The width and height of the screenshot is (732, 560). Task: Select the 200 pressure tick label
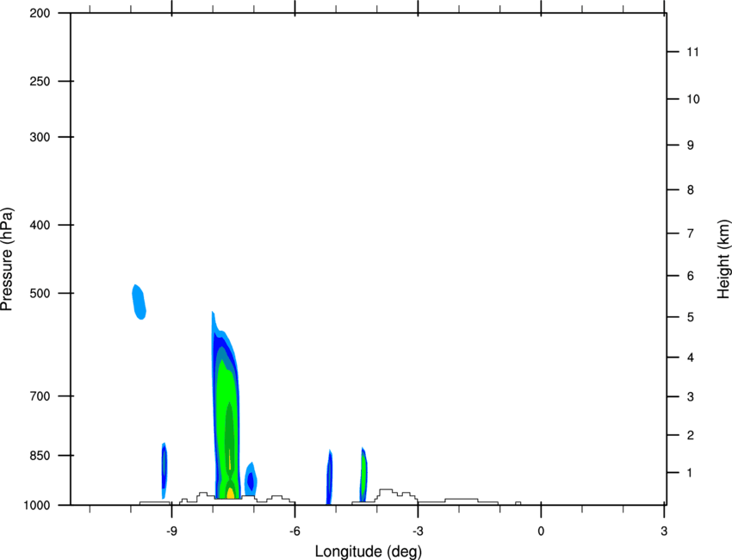[x=40, y=13]
